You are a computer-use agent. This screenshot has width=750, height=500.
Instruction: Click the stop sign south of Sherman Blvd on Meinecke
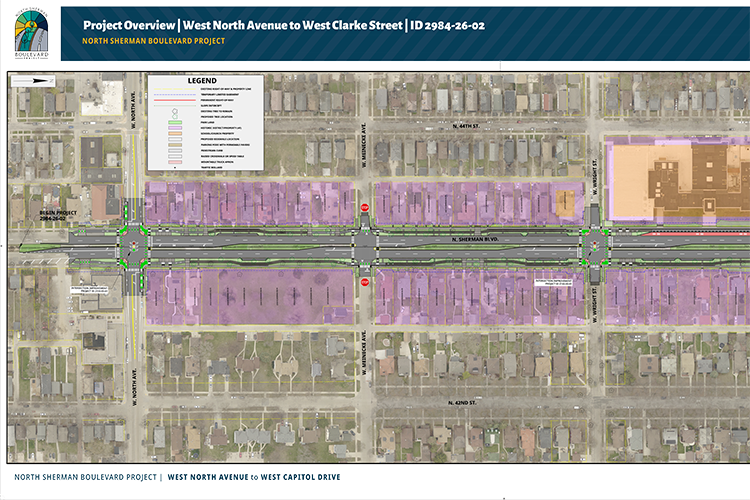pos(365,282)
